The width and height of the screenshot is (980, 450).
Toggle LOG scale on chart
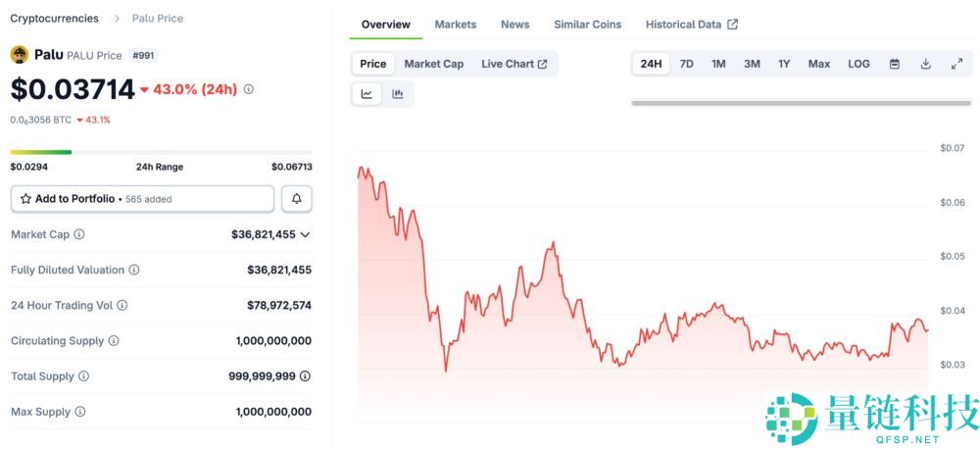coord(858,64)
